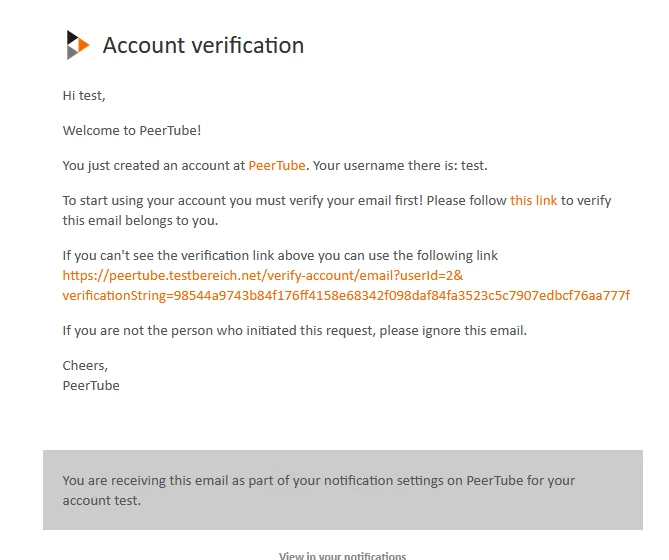Click the PeerTube signature below Cheers
Viewport: 669px width, 560px height.
coord(91,385)
